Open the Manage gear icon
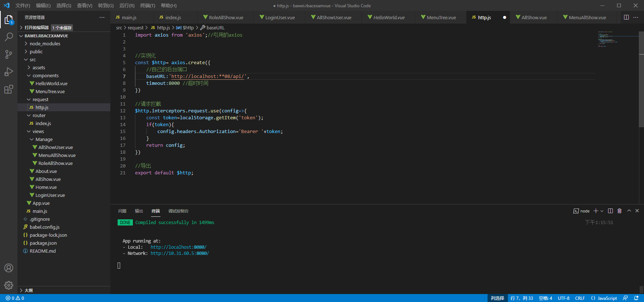This screenshot has height=302, width=644. click(x=9, y=285)
